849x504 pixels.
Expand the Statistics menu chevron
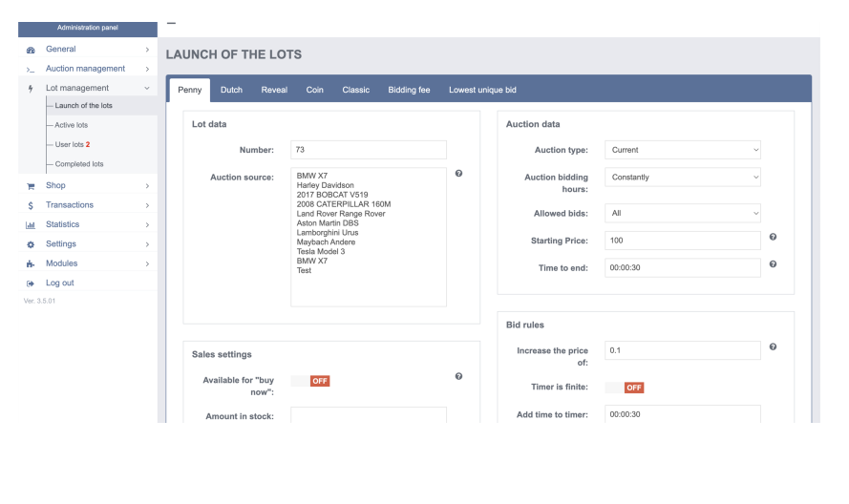[x=147, y=224]
